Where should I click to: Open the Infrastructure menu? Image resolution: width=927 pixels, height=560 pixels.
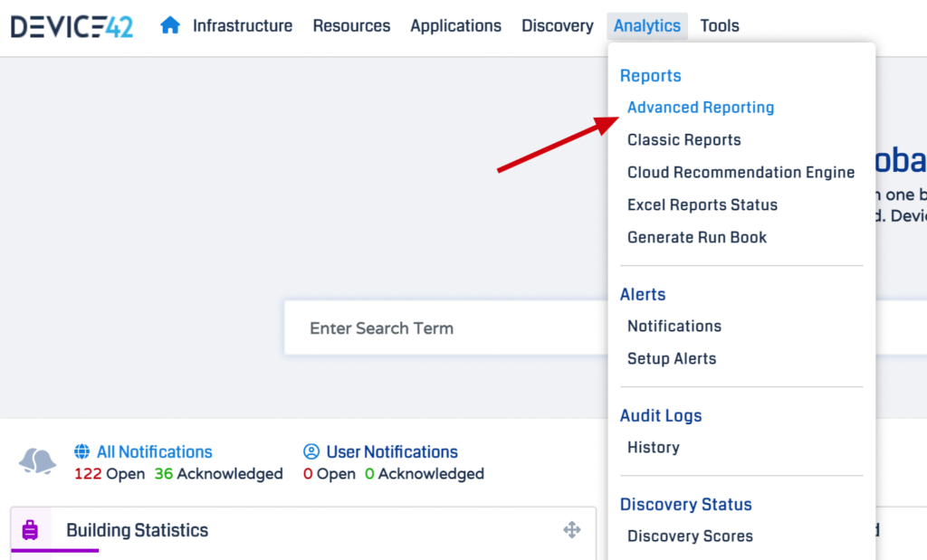pyautogui.click(x=243, y=26)
